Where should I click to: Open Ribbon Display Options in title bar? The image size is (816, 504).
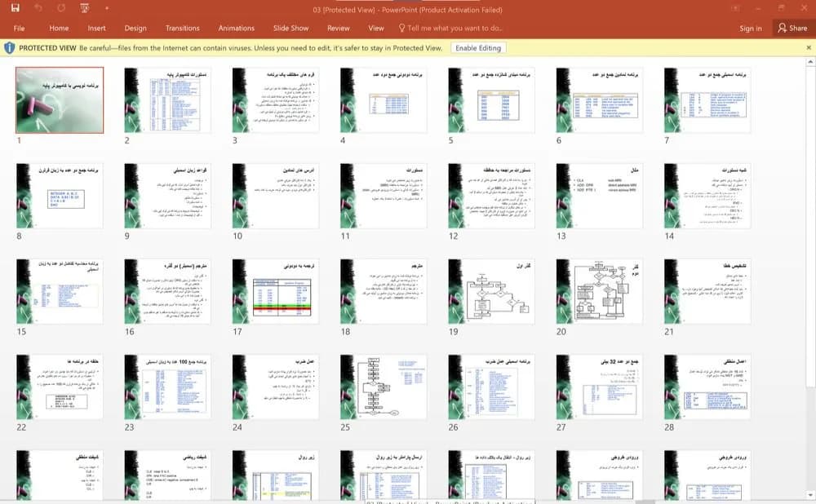(x=735, y=8)
